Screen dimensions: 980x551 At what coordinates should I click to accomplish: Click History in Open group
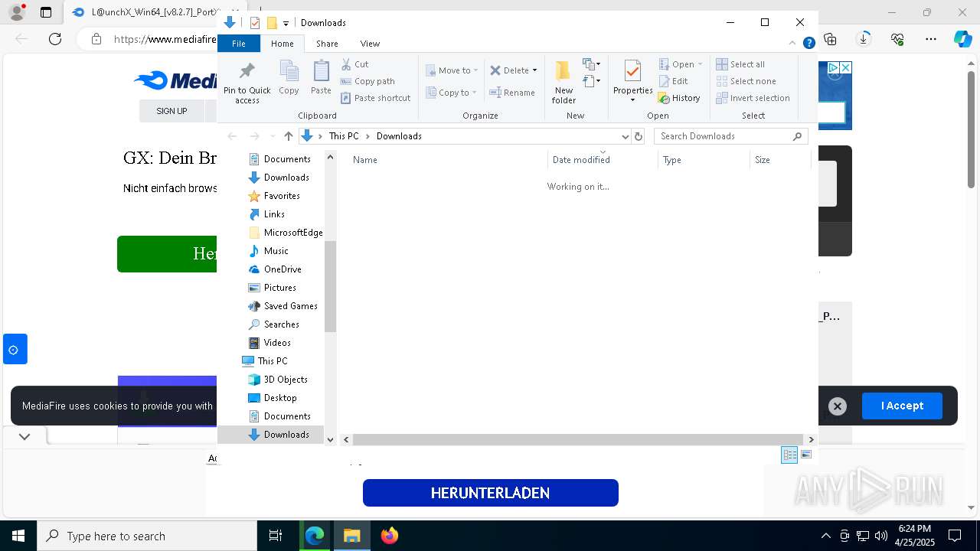679,98
